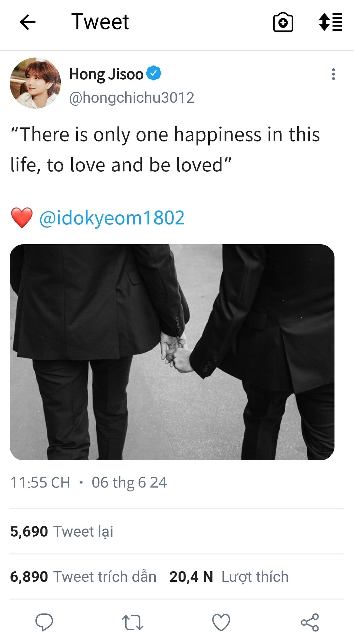View the 20,4 N Lượt thích list
This screenshot has width=354, height=644.
tap(229, 577)
